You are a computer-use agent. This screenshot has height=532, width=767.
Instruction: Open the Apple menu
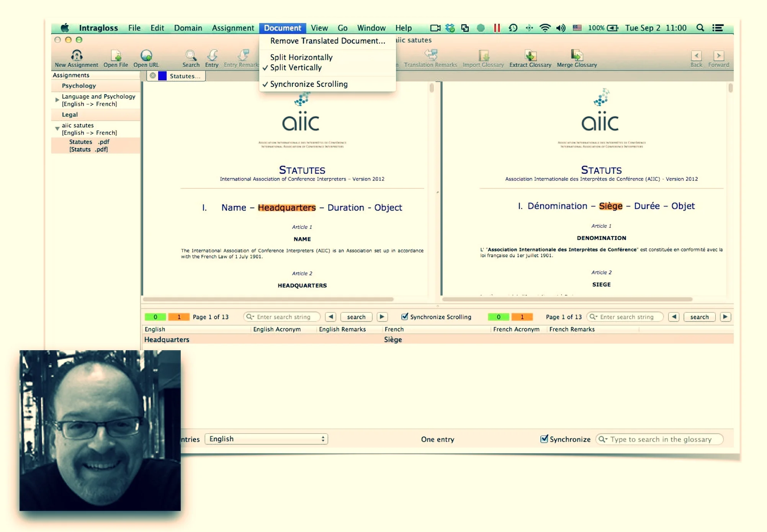(x=65, y=28)
